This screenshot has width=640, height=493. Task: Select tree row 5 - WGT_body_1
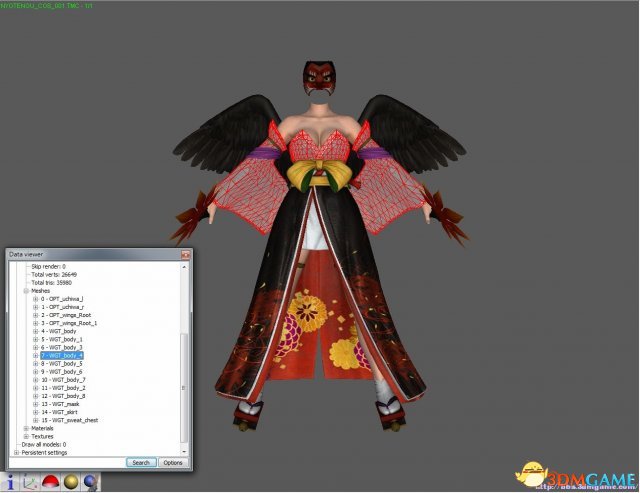[x=62, y=340]
